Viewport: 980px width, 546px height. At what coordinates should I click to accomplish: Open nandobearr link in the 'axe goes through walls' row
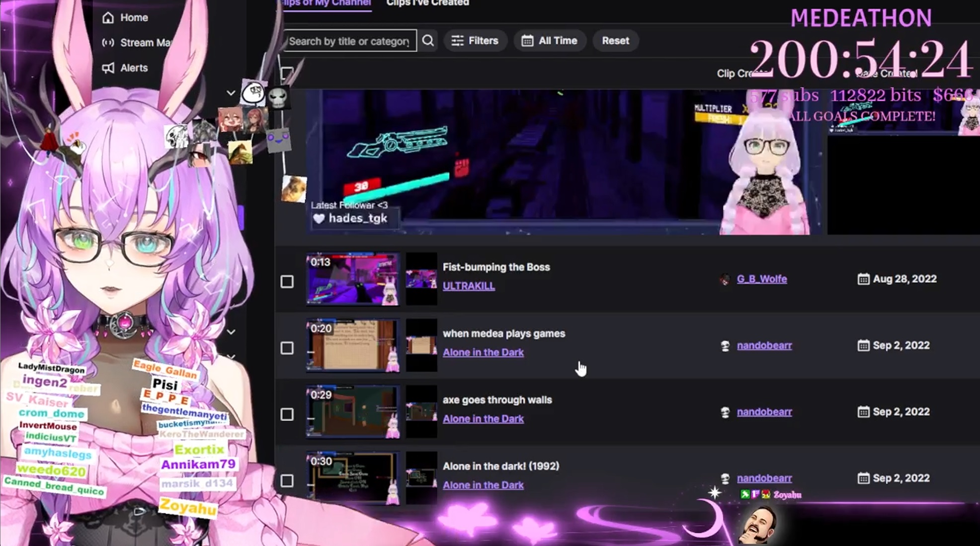click(764, 412)
